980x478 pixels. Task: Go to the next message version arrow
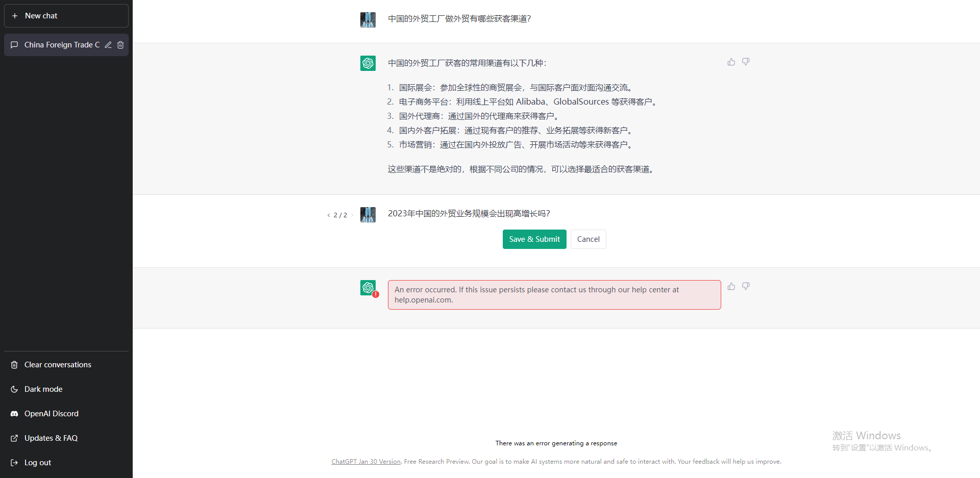point(352,215)
